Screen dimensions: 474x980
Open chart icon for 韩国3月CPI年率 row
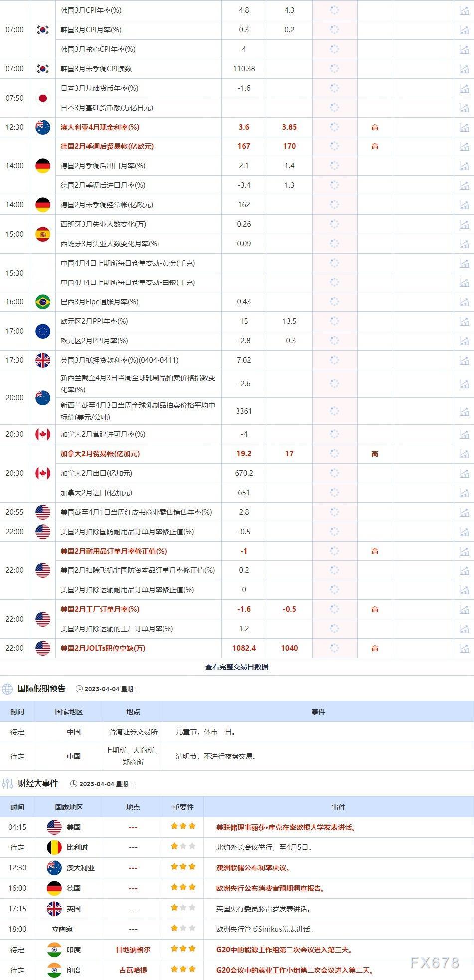pyautogui.click(x=464, y=10)
